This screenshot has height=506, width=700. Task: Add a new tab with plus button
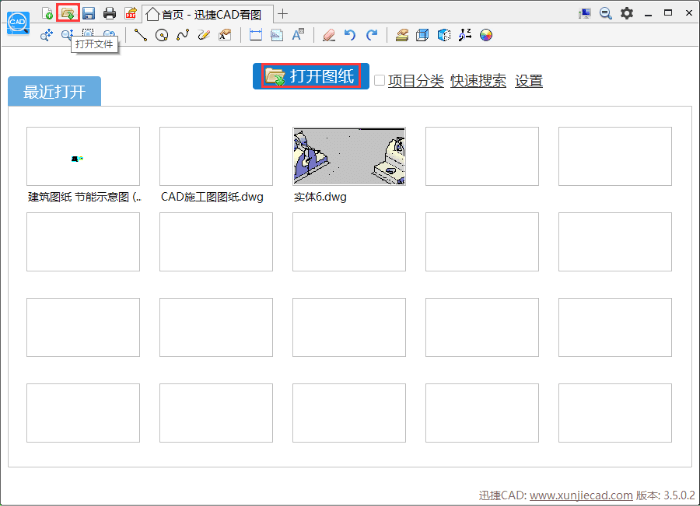283,14
